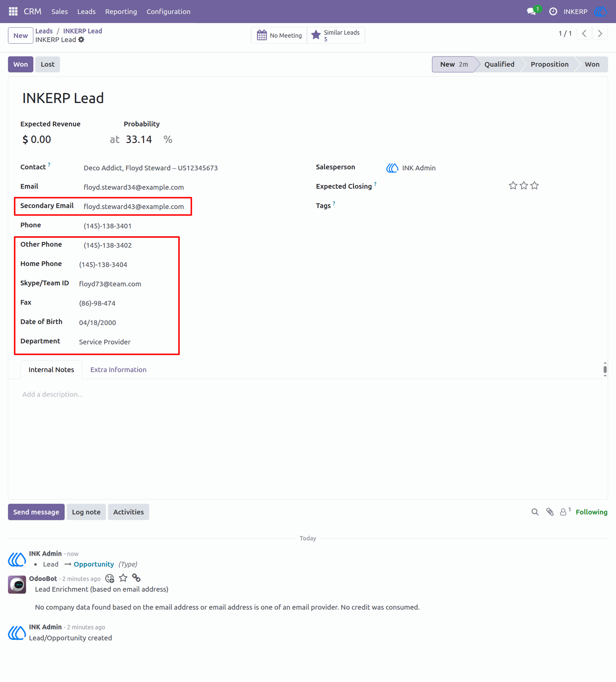Open the Reporting menu

pos(121,11)
